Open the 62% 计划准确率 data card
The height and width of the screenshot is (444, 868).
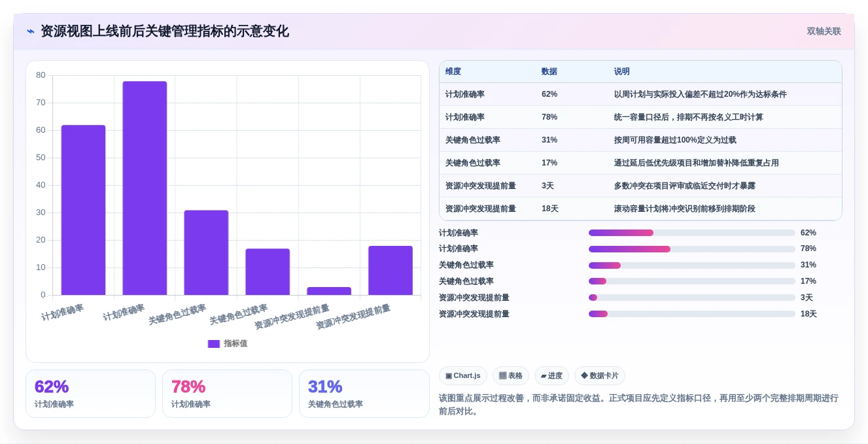click(x=90, y=394)
